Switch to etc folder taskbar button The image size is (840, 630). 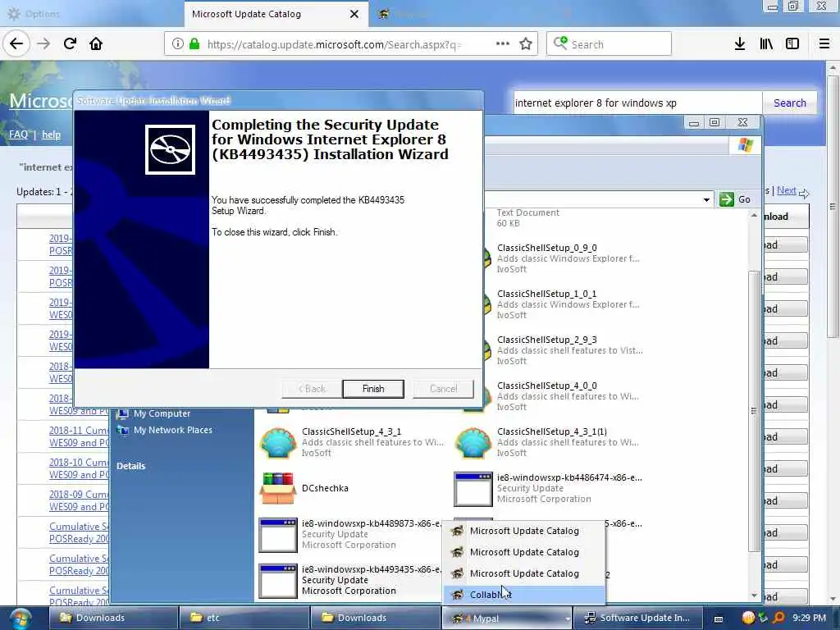tap(244, 619)
